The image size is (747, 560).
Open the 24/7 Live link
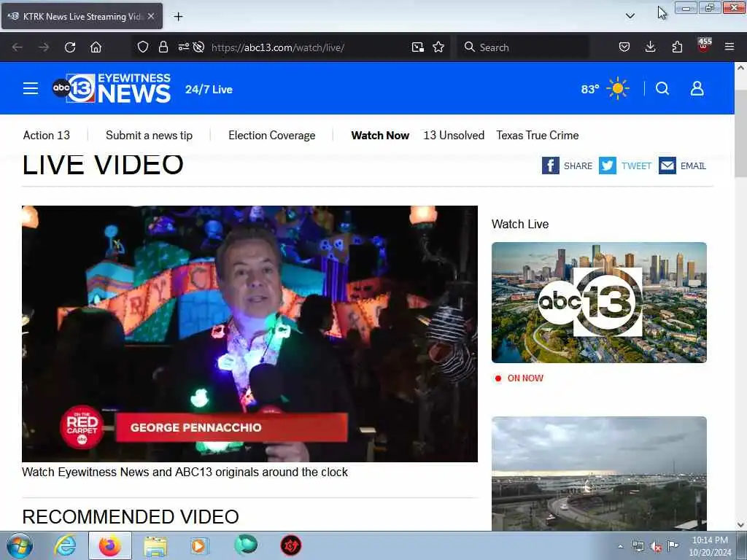[x=209, y=90]
